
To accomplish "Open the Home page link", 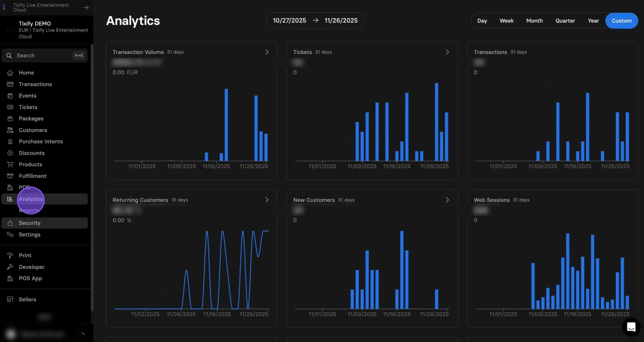I will pos(26,73).
